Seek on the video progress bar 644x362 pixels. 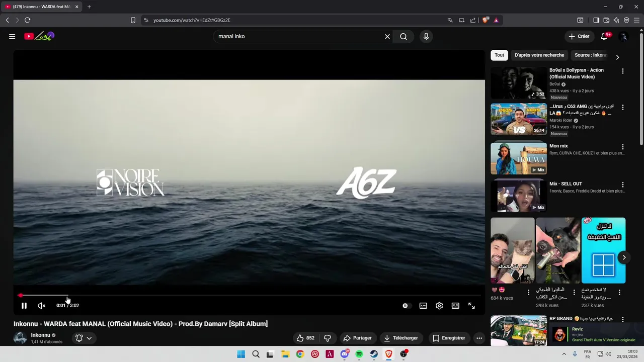[249, 296]
